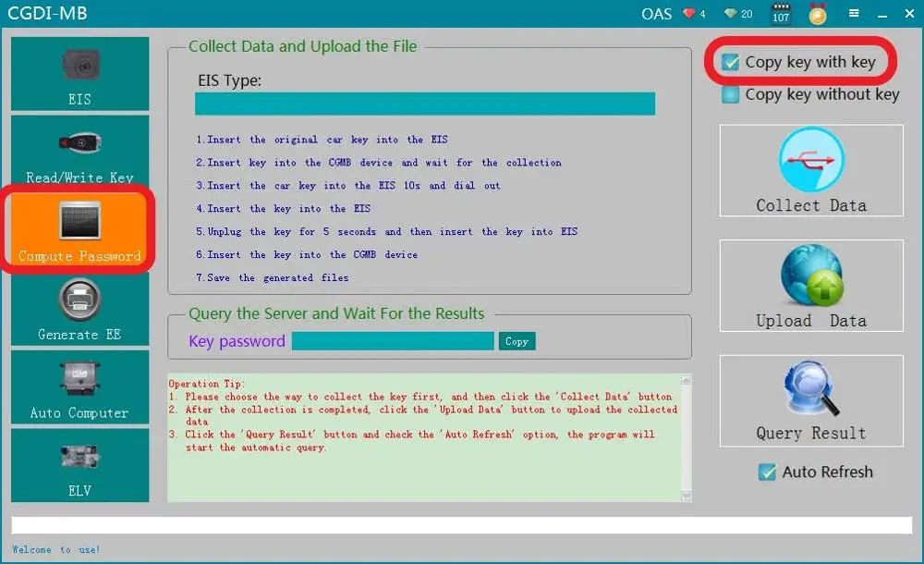Toggle the Auto Refresh checkbox
Screen dimensions: 924x564
(x=767, y=472)
